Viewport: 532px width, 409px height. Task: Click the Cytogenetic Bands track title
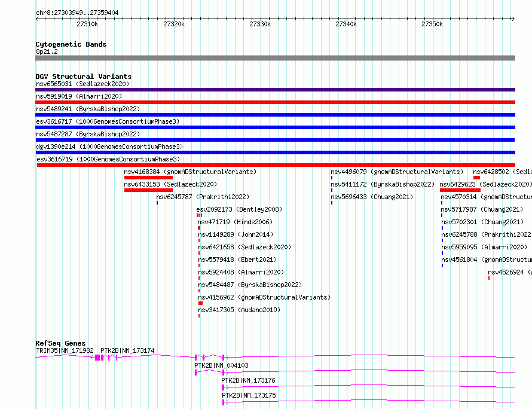pyautogui.click(x=71, y=44)
